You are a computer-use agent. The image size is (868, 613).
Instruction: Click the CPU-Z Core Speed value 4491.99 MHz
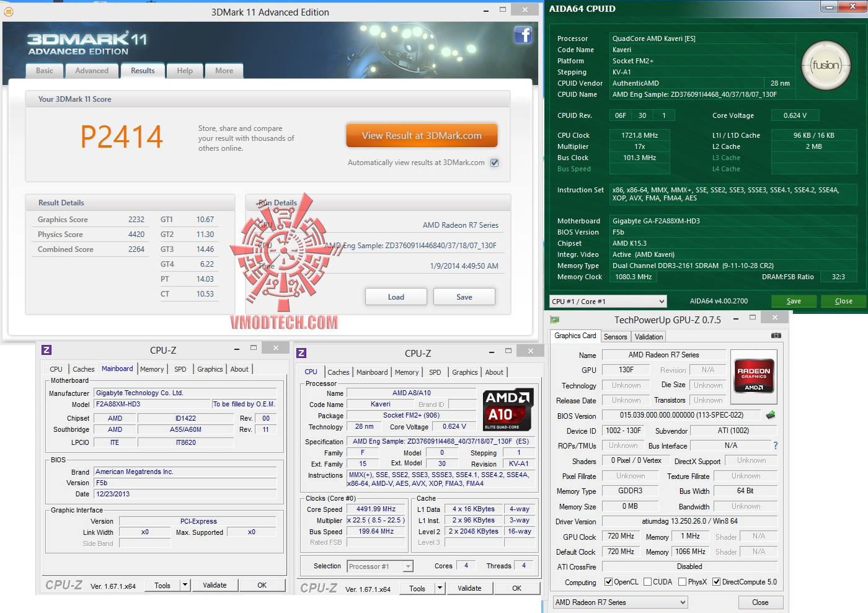point(376,509)
